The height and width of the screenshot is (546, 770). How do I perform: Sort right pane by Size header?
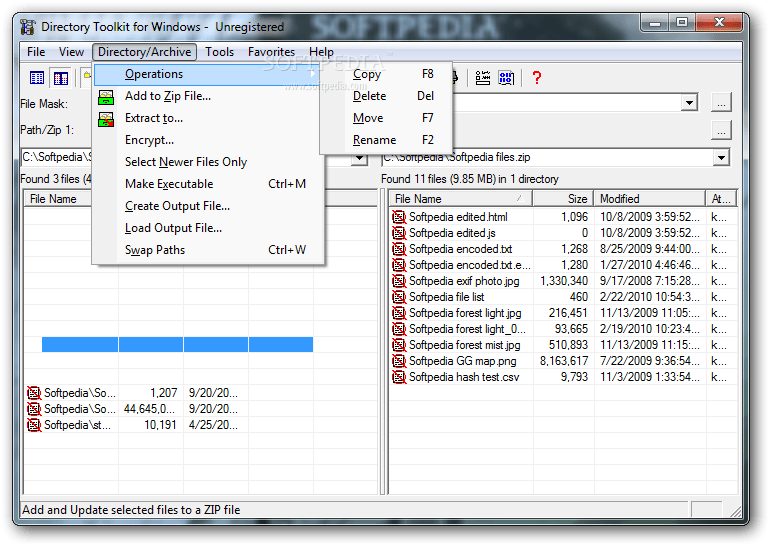point(563,199)
